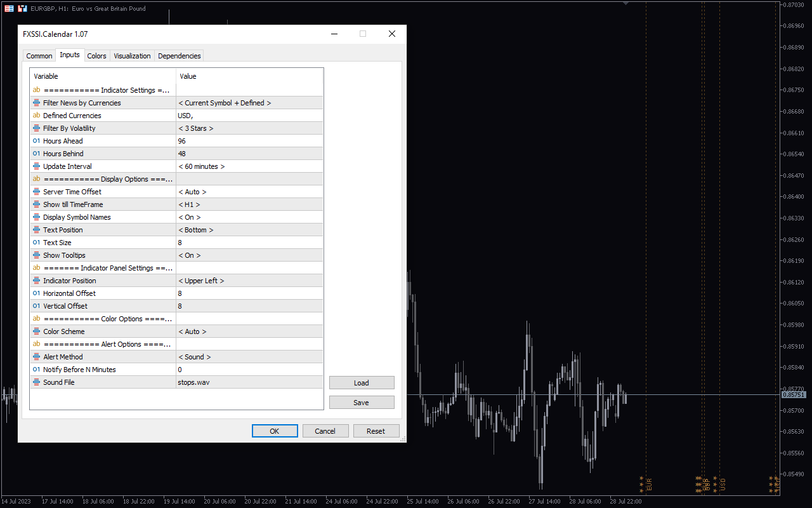Edit the Vertical Offset value
Viewport: 812px width, 508px height.
point(250,306)
